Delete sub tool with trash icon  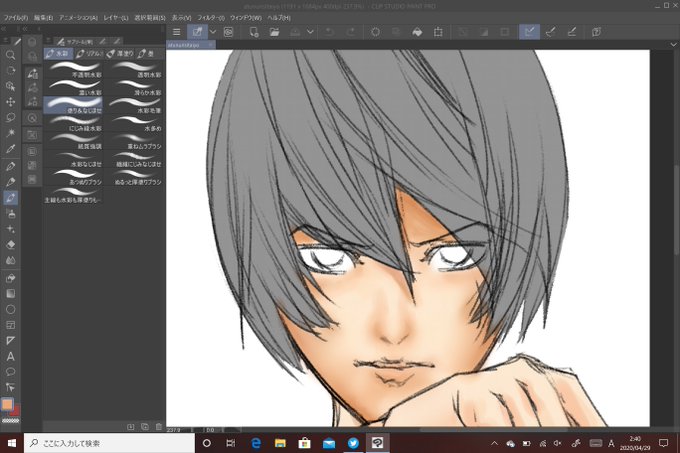click(x=159, y=427)
